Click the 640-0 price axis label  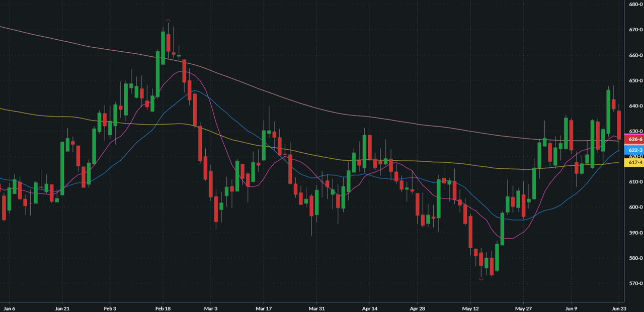coord(635,106)
